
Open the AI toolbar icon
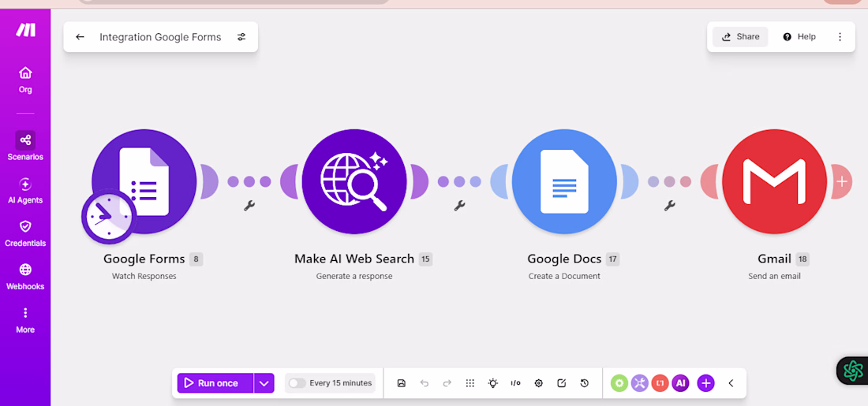pyautogui.click(x=680, y=383)
